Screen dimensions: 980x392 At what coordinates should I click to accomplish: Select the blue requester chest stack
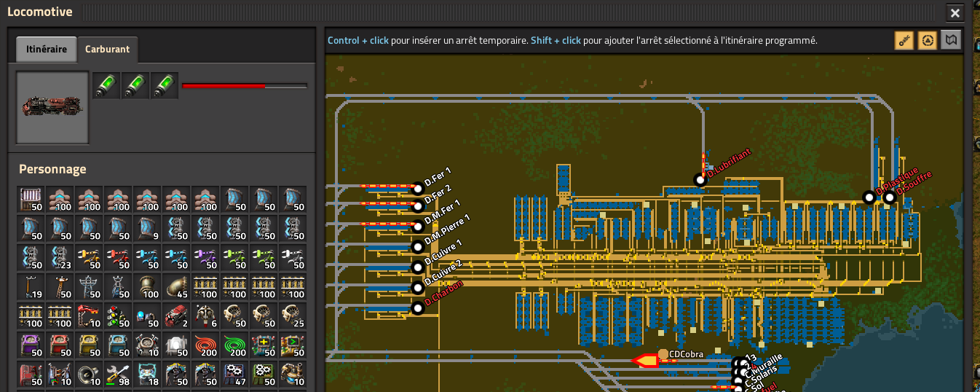(x=118, y=345)
